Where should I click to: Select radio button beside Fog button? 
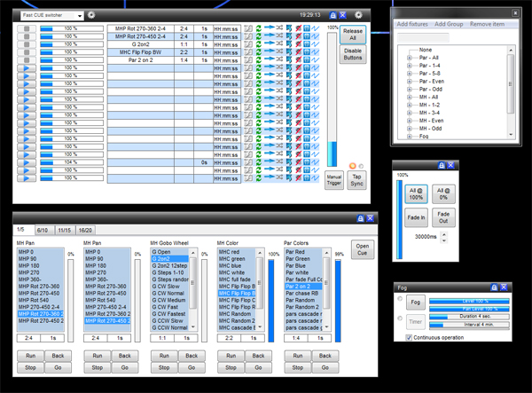[x=400, y=299]
